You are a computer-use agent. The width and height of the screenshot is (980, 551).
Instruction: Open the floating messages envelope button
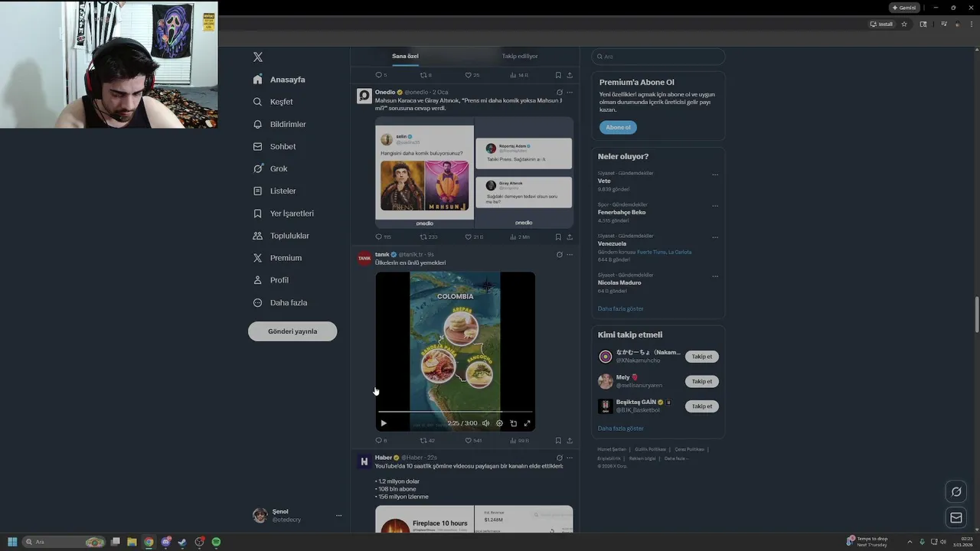[956, 518]
